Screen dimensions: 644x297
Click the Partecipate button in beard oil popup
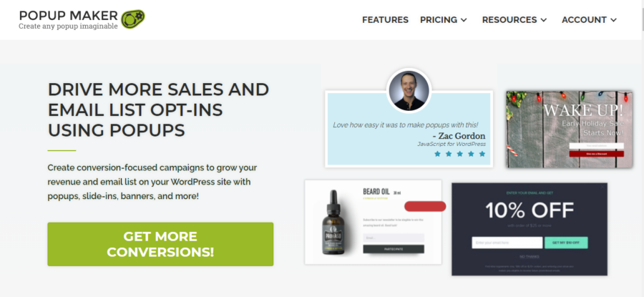394,249
